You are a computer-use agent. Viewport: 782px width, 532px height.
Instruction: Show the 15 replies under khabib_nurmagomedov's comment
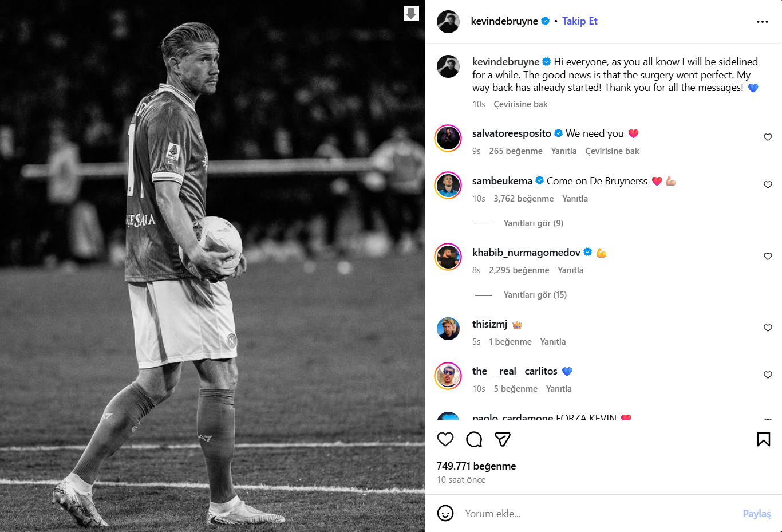pyautogui.click(x=535, y=295)
